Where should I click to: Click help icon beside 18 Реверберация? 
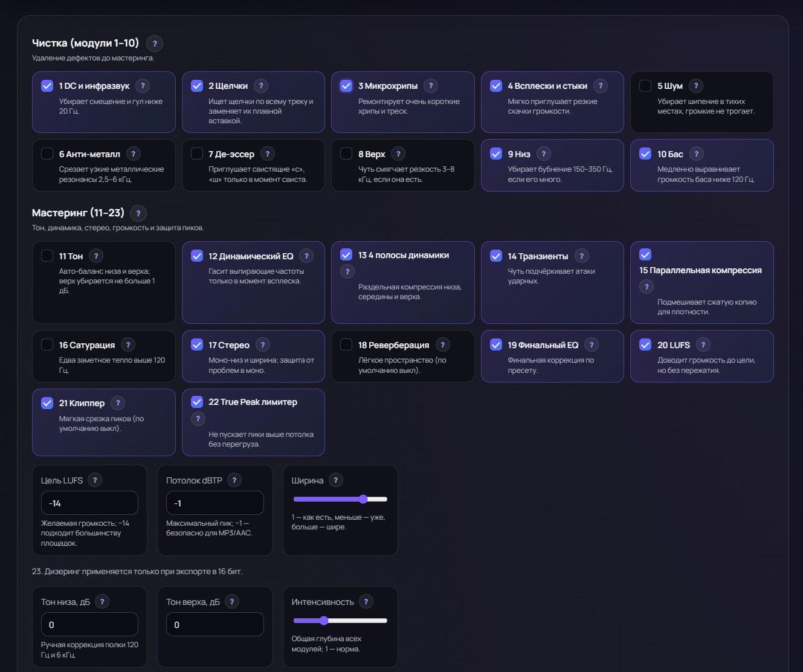442,345
